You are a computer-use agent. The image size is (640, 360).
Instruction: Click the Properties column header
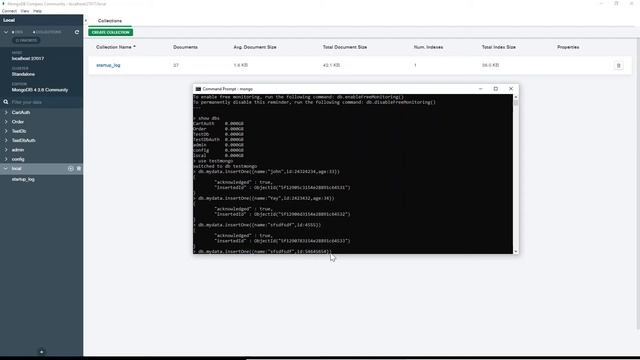(568, 47)
